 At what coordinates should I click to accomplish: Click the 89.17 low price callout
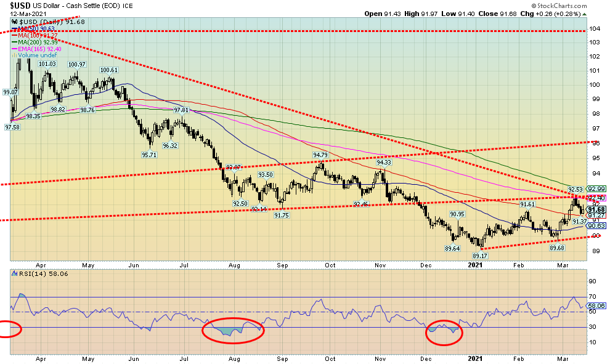coord(481,255)
